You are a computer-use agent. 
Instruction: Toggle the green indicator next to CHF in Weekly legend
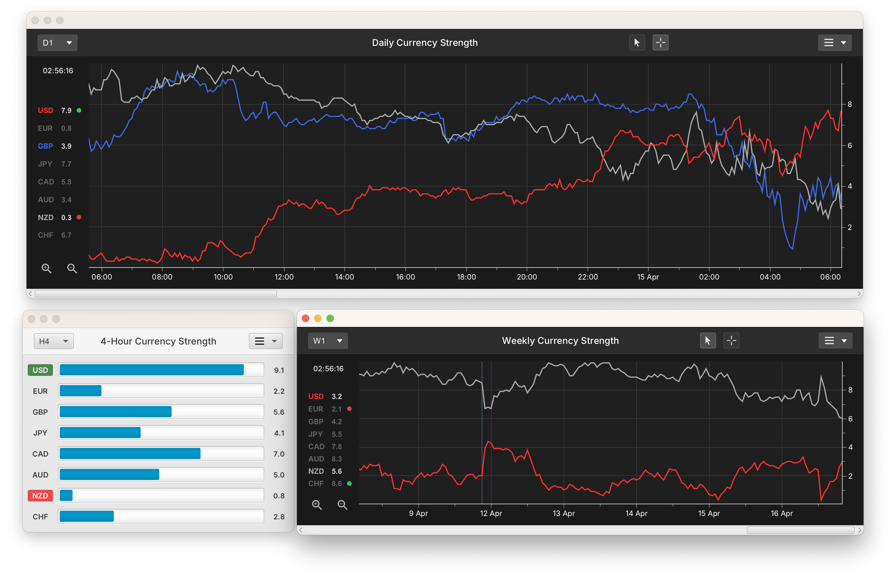[350, 483]
